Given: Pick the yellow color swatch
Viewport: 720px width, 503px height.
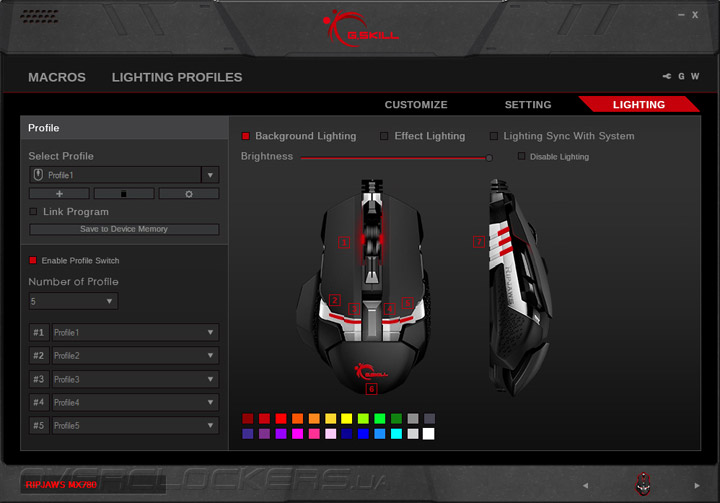Looking at the screenshot, I should (x=347, y=418).
